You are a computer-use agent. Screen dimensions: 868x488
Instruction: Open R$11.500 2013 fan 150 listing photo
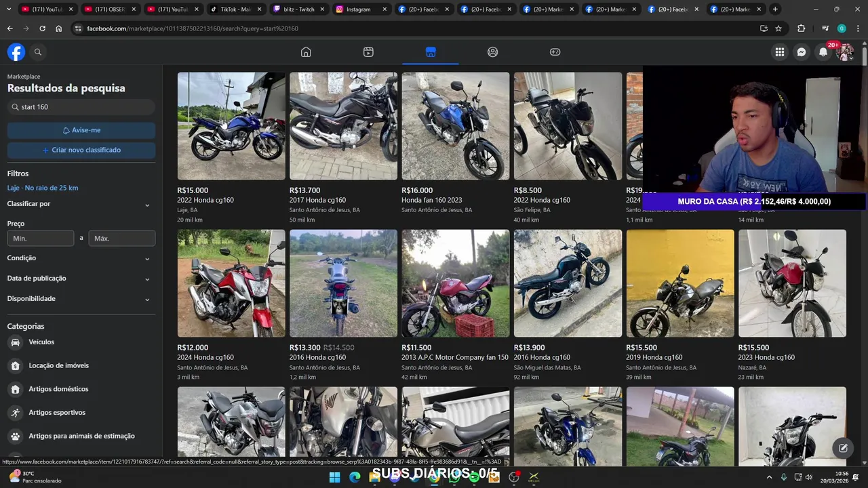click(456, 283)
